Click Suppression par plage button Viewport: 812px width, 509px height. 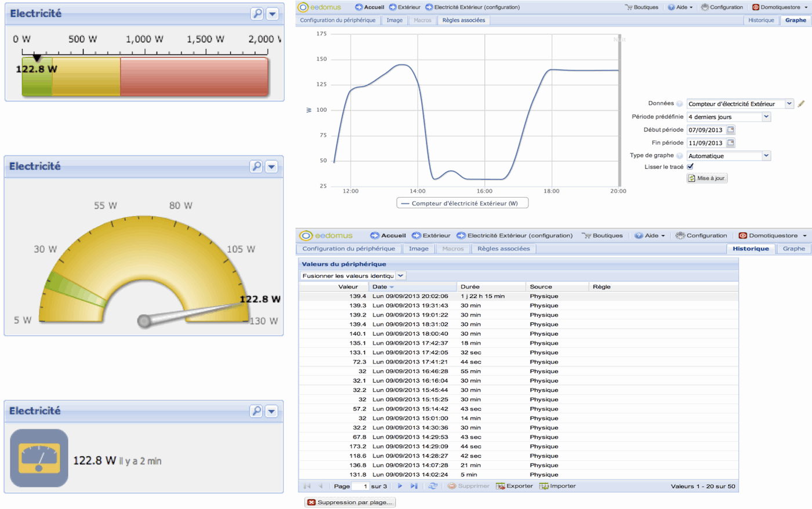(350, 501)
